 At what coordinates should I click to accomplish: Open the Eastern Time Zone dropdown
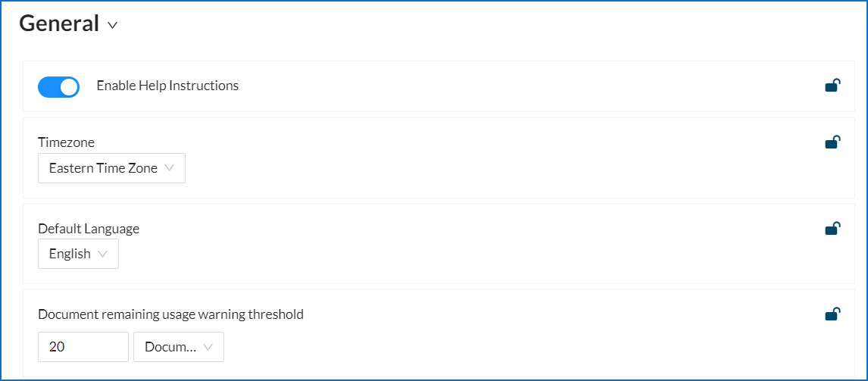coord(111,168)
